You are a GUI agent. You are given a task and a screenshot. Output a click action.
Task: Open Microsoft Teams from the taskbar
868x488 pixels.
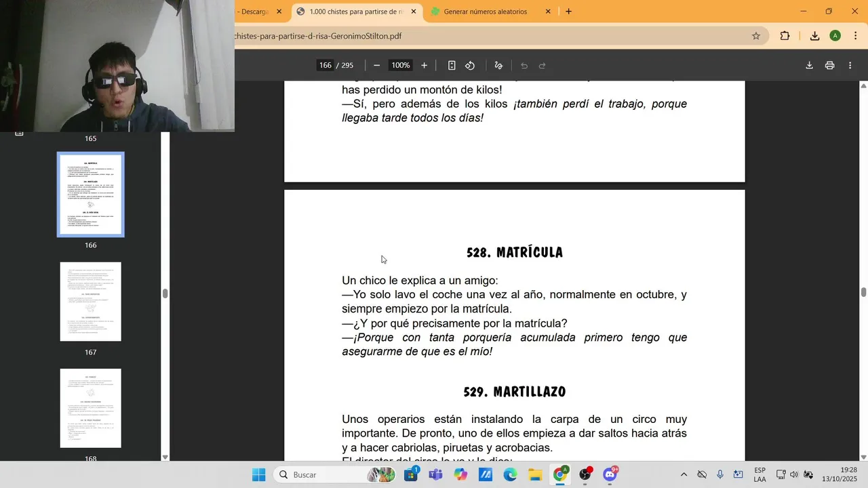pyautogui.click(x=435, y=474)
